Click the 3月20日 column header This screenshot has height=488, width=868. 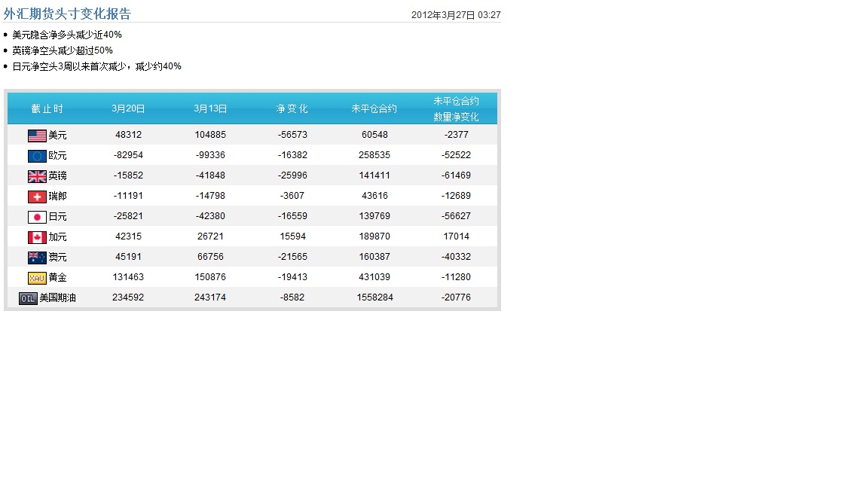pyautogui.click(x=128, y=108)
